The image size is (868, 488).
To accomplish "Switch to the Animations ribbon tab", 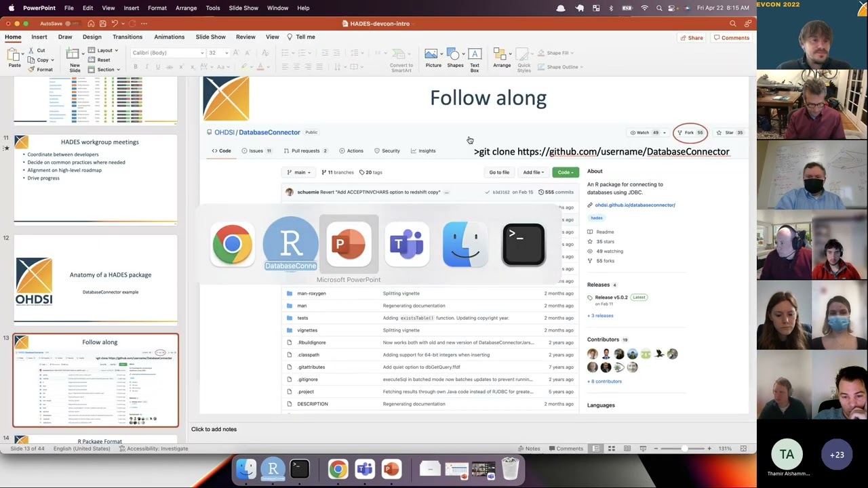I will click(169, 37).
